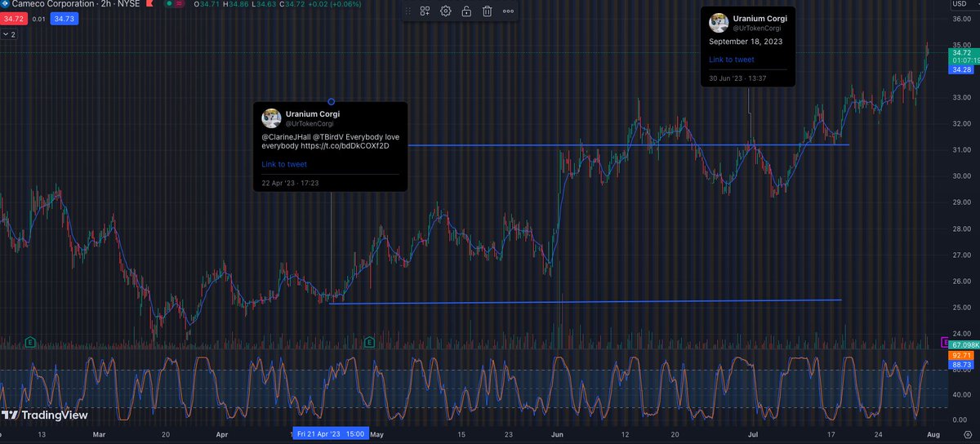
Task: Click Uranium Corgi avatar in April tweet
Action: pos(271,118)
